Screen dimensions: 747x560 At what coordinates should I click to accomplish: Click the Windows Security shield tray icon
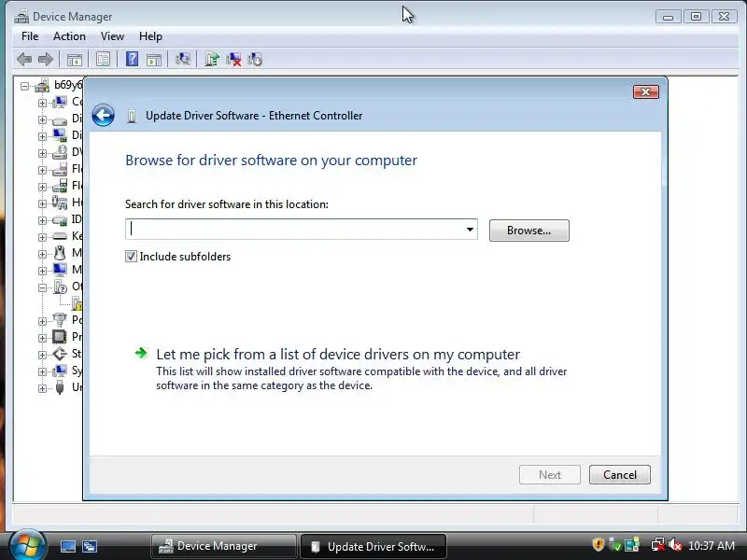coord(599,544)
